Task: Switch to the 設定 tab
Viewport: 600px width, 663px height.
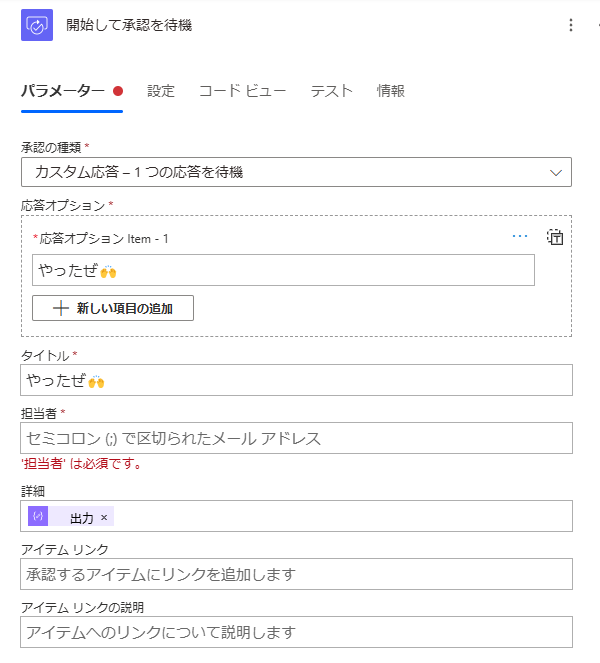Action: [x=161, y=91]
